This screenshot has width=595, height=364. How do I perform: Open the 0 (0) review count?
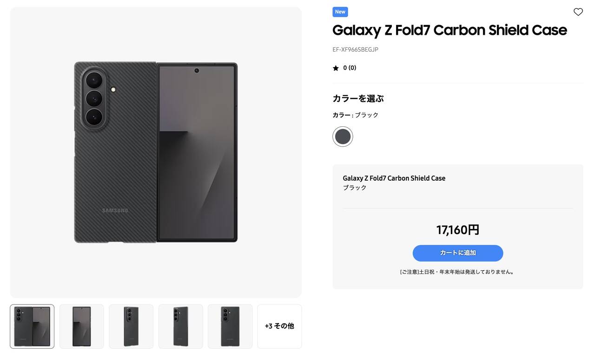click(x=350, y=68)
